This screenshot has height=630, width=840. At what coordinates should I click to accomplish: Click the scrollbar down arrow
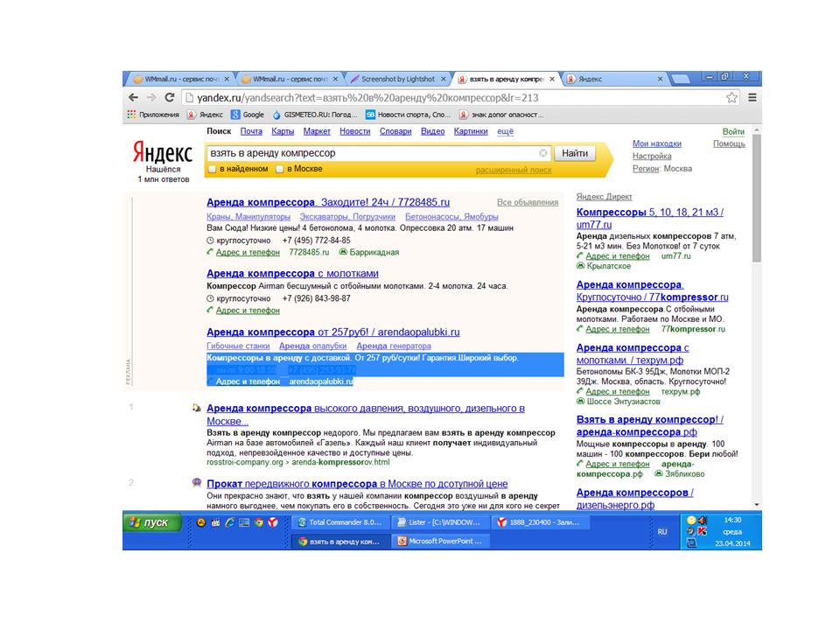[x=756, y=505]
